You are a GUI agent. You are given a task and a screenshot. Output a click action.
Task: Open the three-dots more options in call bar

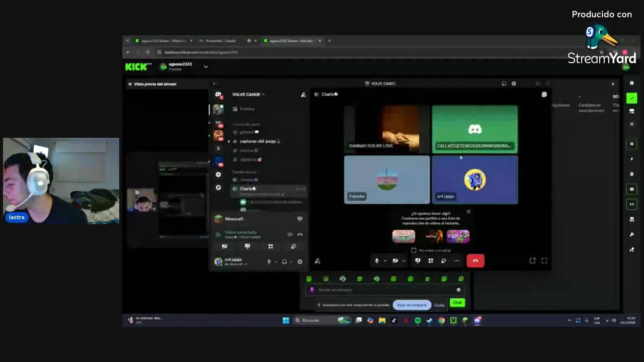[x=456, y=260]
